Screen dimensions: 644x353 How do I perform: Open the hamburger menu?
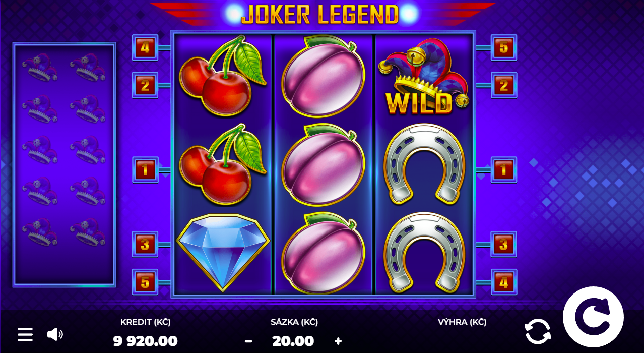point(25,334)
